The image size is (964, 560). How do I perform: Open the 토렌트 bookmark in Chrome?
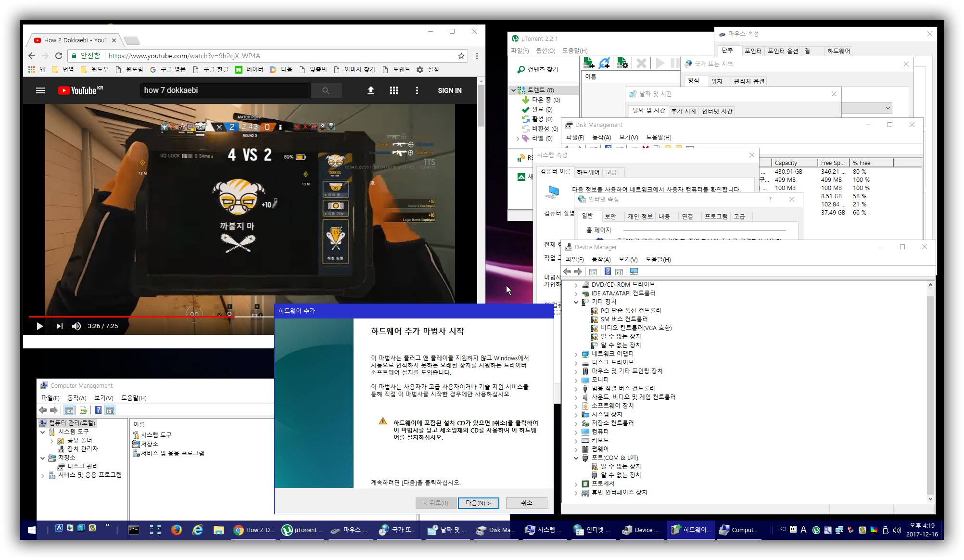pyautogui.click(x=396, y=69)
